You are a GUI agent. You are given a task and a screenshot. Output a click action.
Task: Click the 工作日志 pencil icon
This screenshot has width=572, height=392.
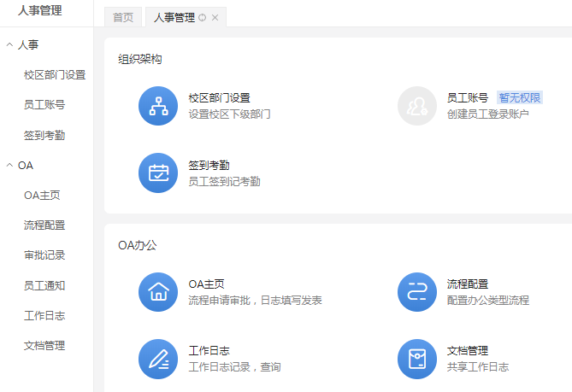[x=158, y=359]
